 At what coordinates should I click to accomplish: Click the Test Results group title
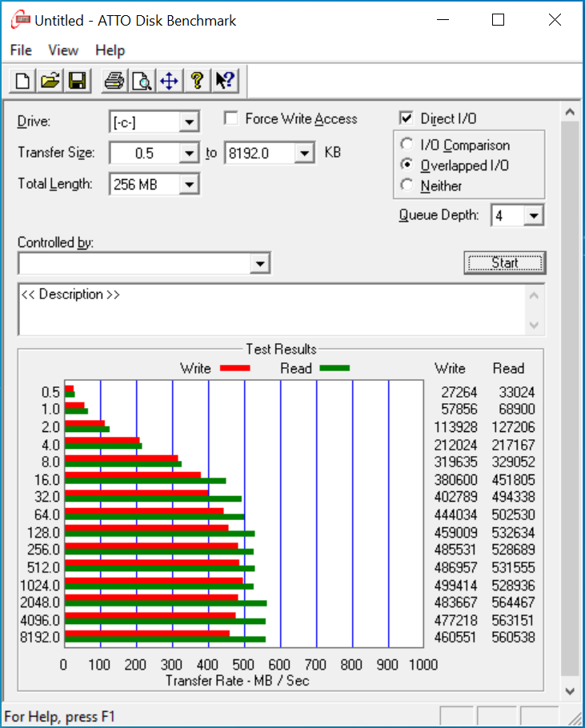click(x=281, y=349)
